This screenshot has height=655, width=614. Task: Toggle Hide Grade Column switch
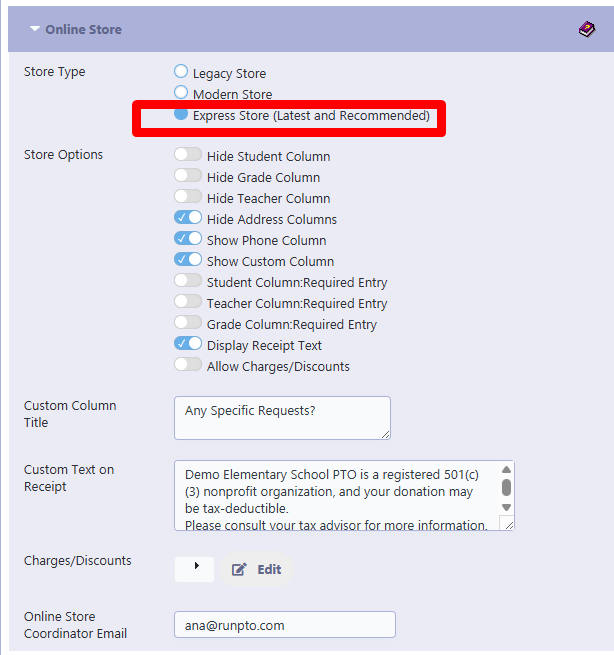pyautogui.click(x=188, y=175)
